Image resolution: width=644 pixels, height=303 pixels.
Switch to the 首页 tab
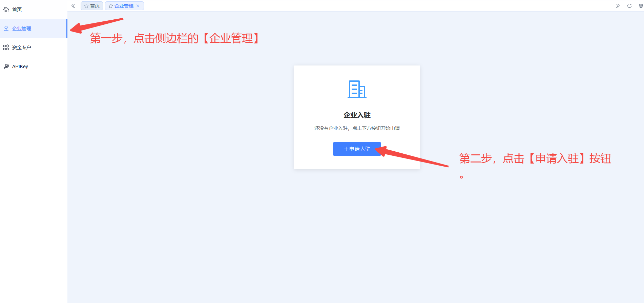coord(95,6)
